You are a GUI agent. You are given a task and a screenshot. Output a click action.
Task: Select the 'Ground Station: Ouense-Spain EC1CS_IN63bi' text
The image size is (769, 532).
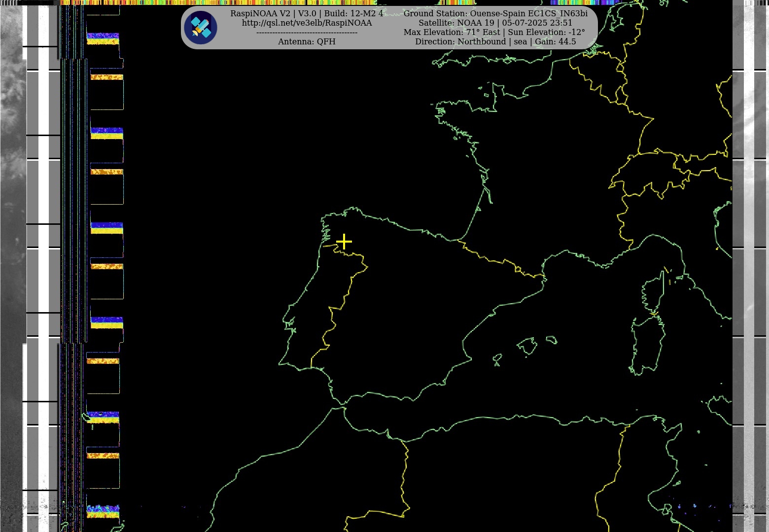(x=495, y=13)
